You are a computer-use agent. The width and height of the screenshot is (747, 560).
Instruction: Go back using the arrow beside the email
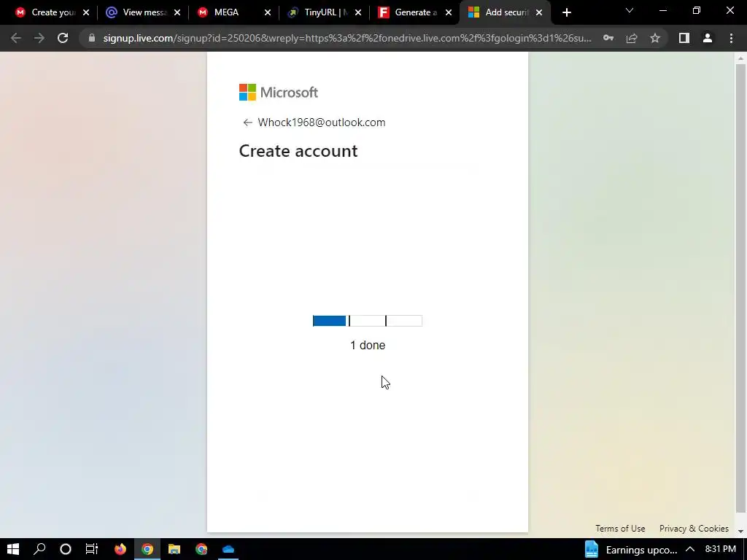[x=247, y=122]
